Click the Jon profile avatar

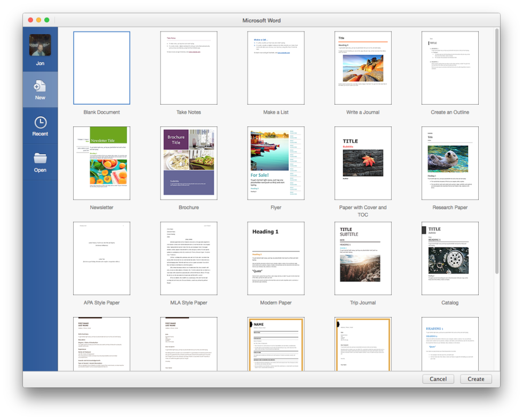(x=40, y=45)
